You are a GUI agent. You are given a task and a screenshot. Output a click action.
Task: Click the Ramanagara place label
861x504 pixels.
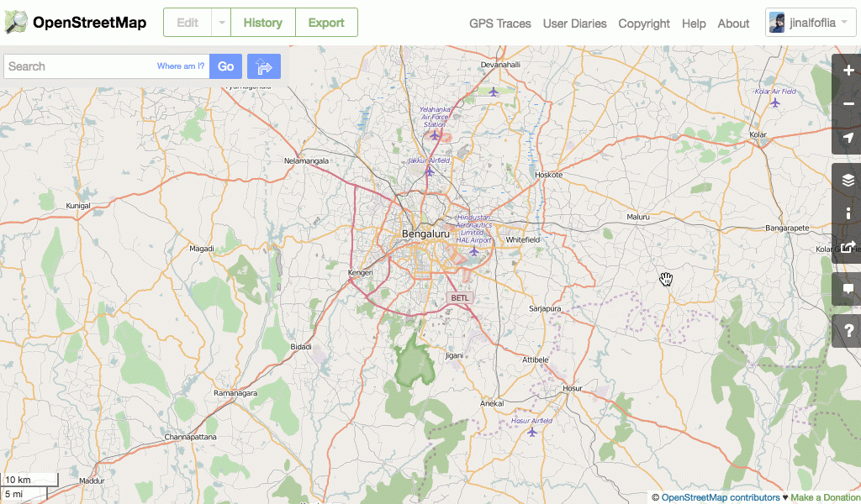pyautogui.click(x=235, y=393)
